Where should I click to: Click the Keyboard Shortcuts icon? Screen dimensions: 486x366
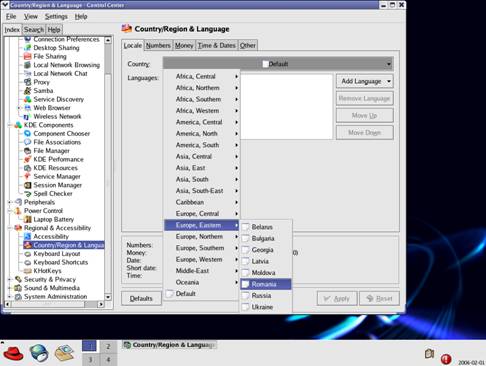[28, 262]
